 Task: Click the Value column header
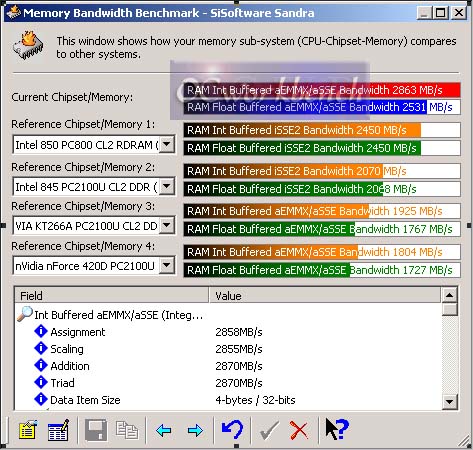pyautogui.click(x=325, y=296)
